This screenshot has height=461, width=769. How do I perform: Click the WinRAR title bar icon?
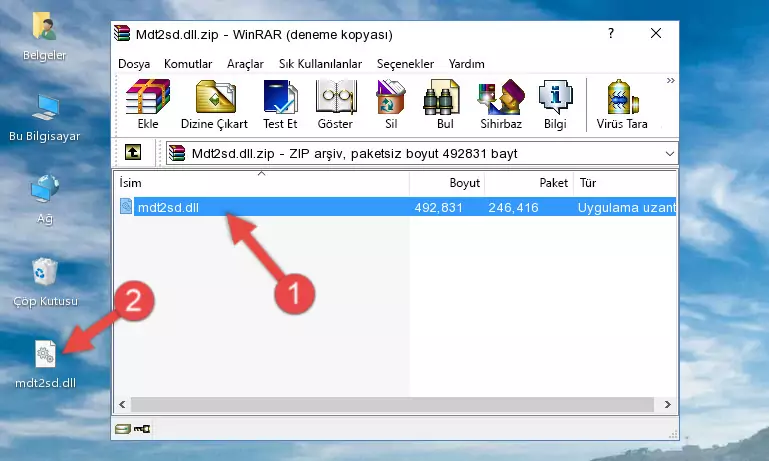click(122, 34)
